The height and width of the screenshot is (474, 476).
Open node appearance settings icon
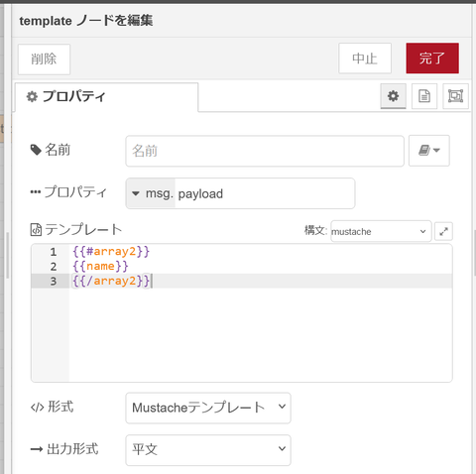[x=455, y=96]
